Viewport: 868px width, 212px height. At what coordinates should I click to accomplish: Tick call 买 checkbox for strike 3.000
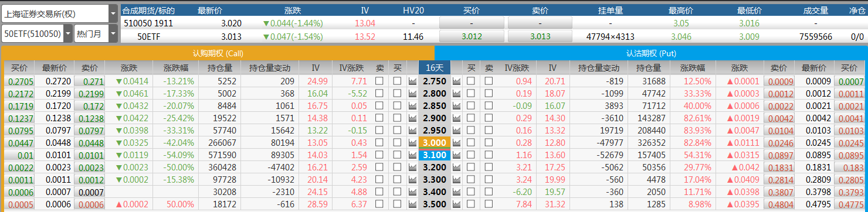(397, 142)
